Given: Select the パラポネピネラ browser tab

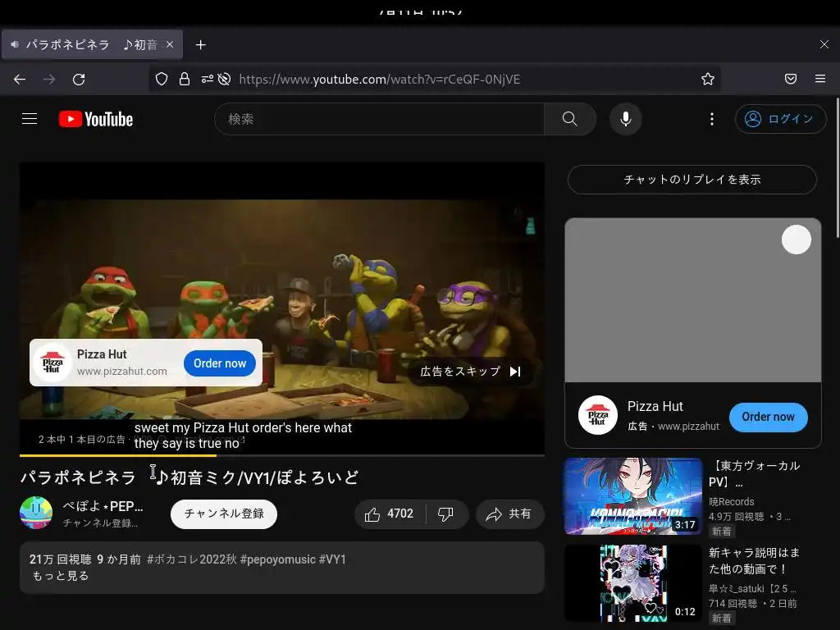Looking at the screenshot, I should coord(92,44).
